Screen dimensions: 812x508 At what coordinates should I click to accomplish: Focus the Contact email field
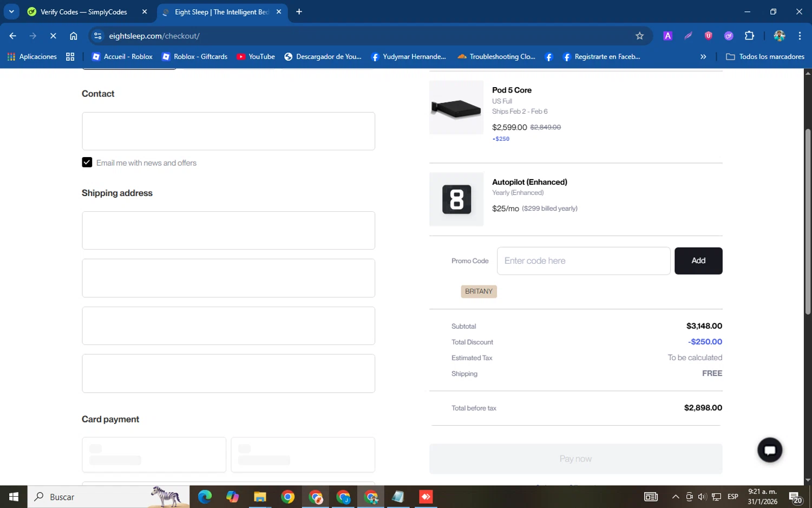(x=228, y=131)
